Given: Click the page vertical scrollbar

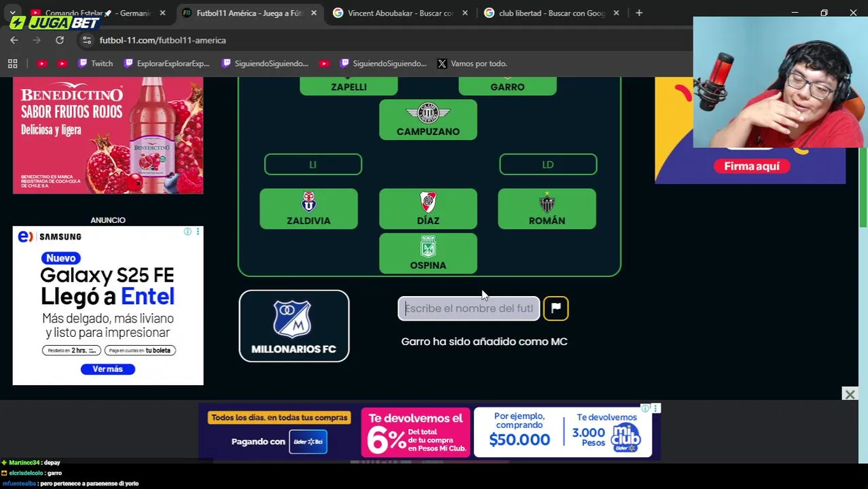Looking at the screenshot, I should tap(863, 187).
